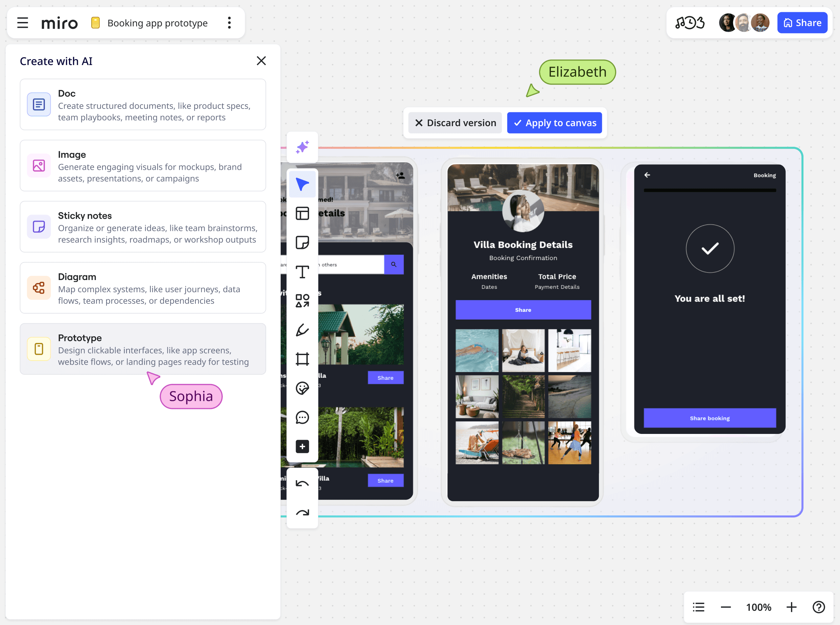Image resolution: width=840 pixels, height=625 pixels.
Task: Click Apply to canvas button
Action: [555, 123]
